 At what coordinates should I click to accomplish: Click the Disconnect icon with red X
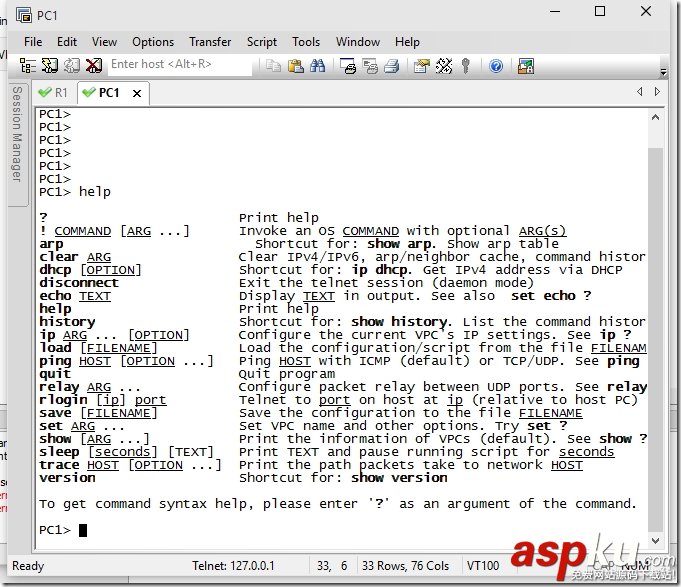93,66
